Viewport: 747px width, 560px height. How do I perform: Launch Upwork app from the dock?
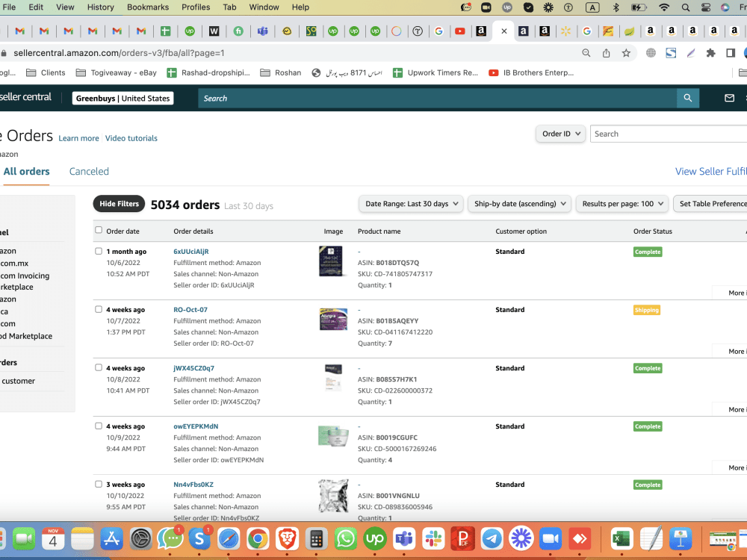tap(375, 539)
